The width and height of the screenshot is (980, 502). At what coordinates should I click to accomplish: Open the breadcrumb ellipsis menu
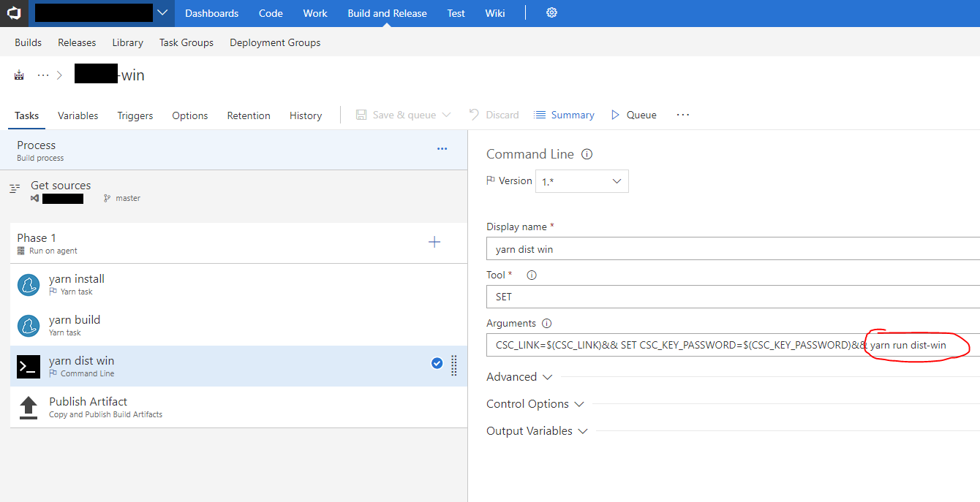pos(43,75)
